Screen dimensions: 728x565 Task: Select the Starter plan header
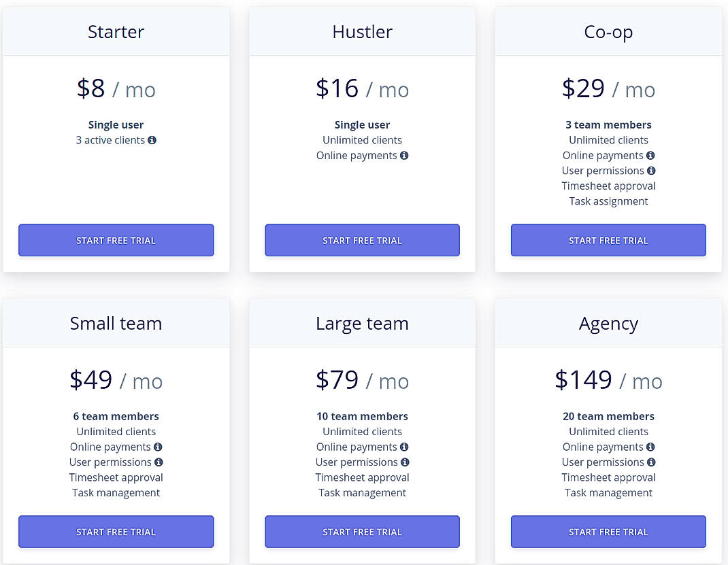pos(116,31)
